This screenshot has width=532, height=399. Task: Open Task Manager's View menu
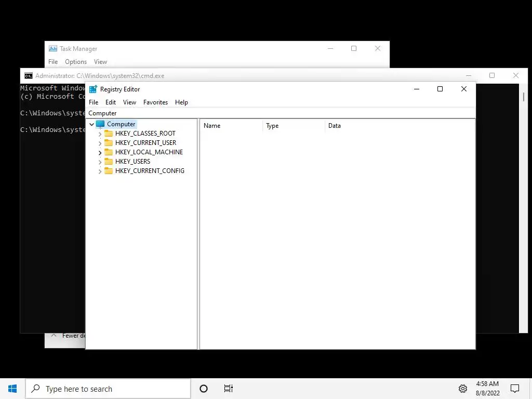tap(100, 62)
